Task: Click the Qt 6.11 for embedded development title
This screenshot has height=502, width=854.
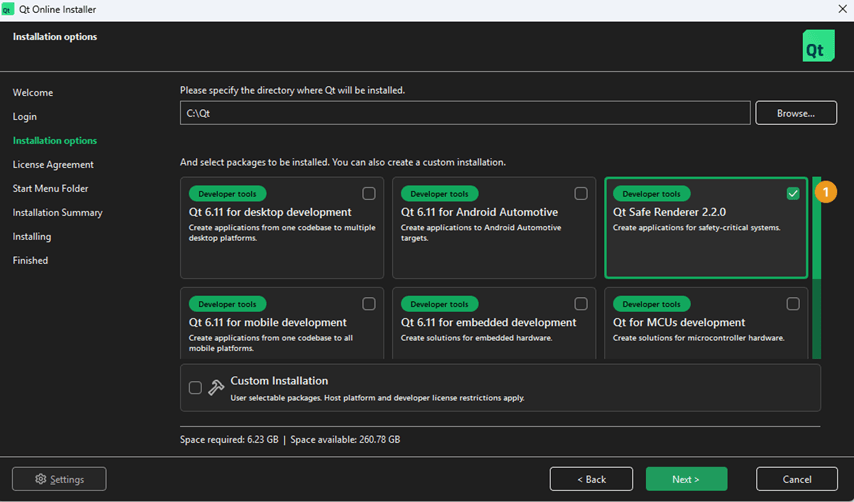Action: coord(489,322)
